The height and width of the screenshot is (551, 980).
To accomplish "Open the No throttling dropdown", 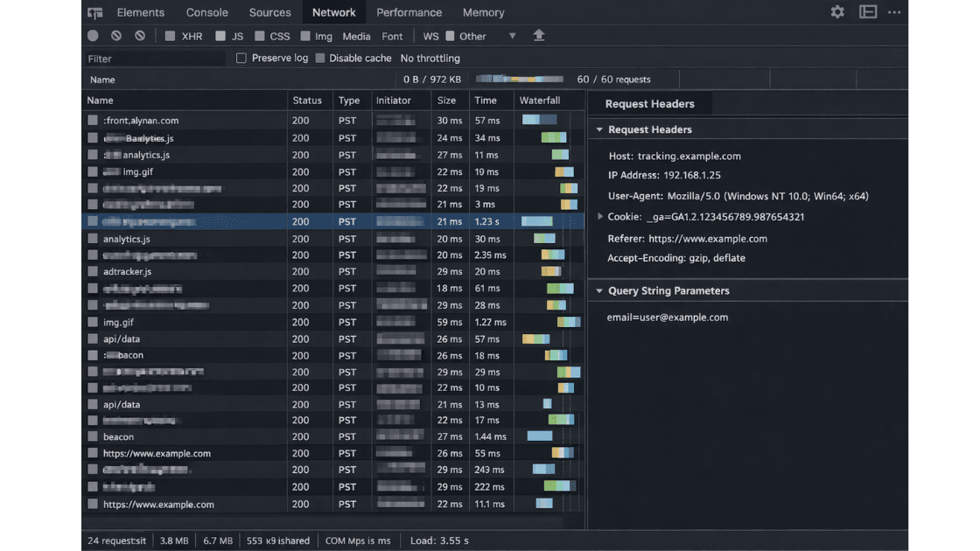I will [430, 59].
